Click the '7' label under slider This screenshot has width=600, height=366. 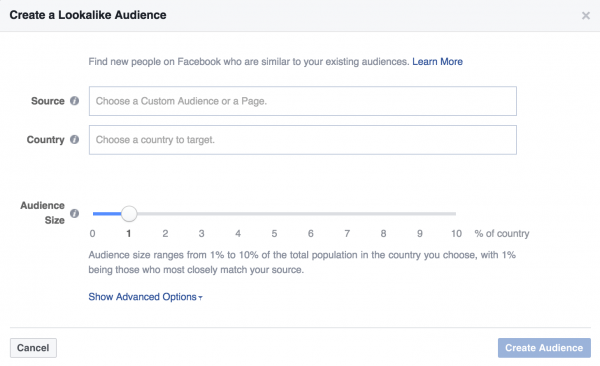tap(347, 234)
